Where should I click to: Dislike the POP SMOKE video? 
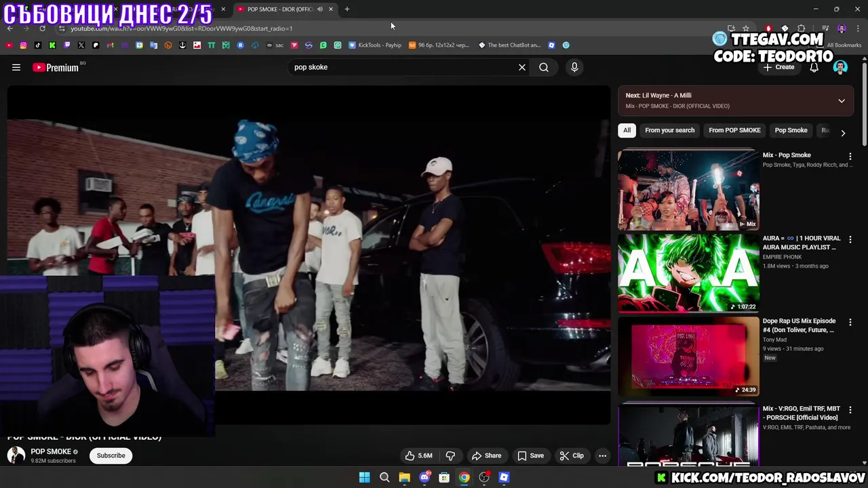(450, 455)
